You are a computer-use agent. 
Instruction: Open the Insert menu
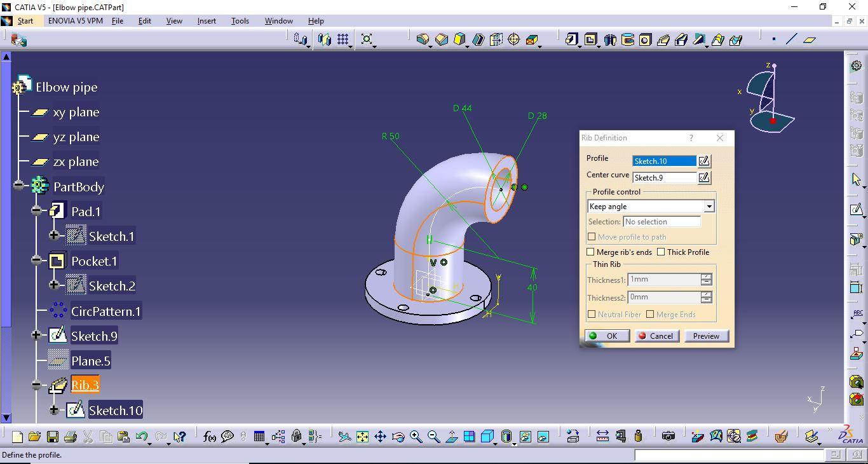207,21
